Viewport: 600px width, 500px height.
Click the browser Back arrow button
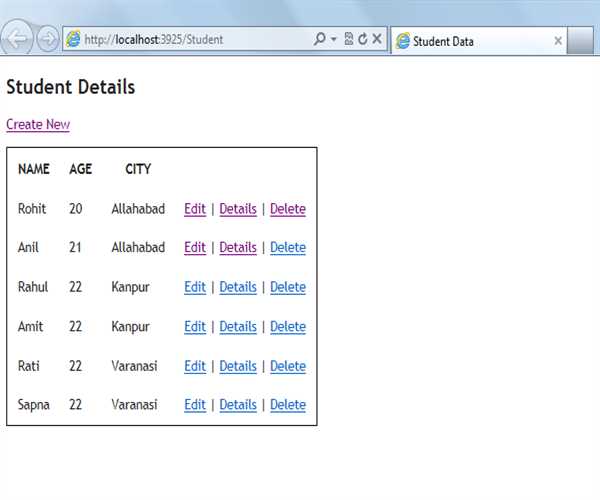[17, 40]
